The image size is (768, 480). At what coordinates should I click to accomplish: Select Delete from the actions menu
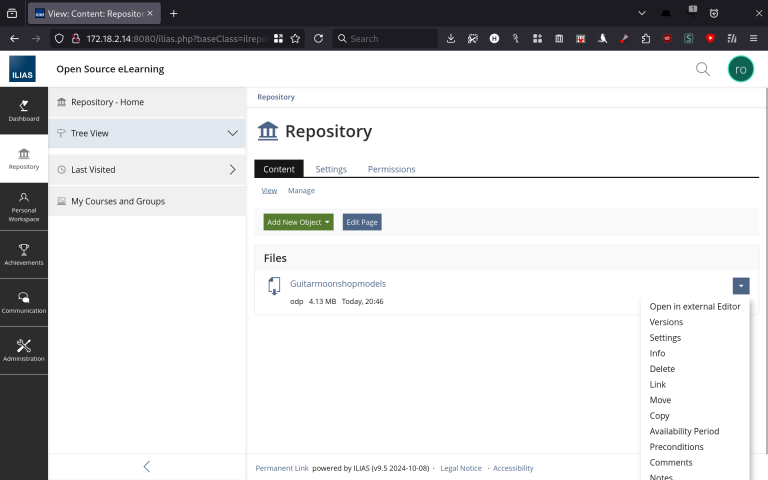pyautogui.click(x=662, y=369)
